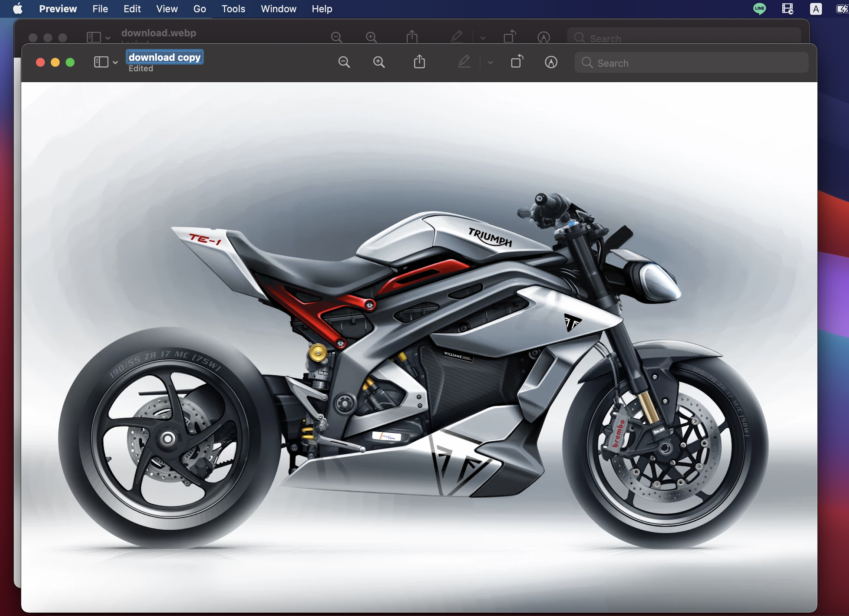Viewport: 849px width, 616px height.
Task: Click the input source A icon
Action: tap(816, 9)
